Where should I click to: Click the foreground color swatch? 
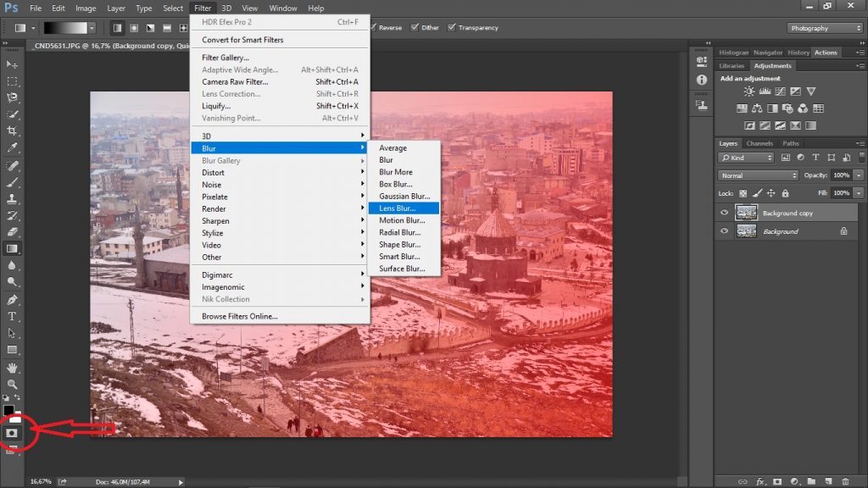(x=8, y=411)
